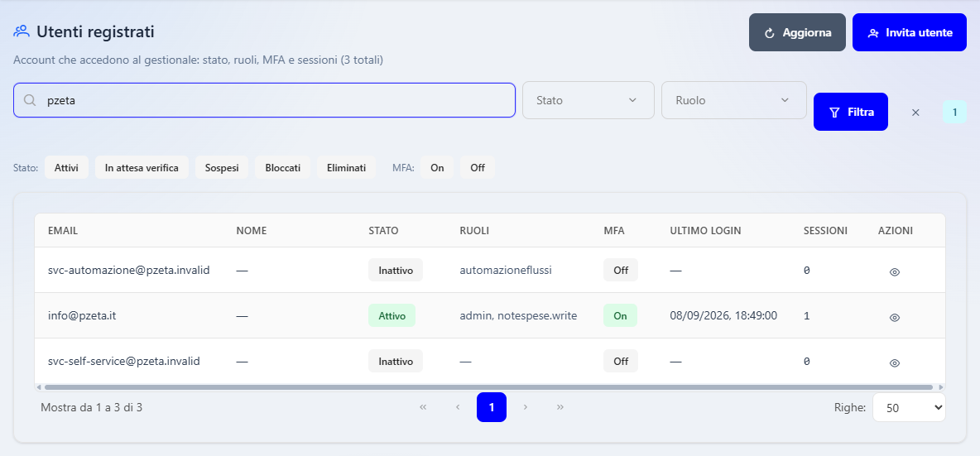The width and height of the screenshot is (980, 456).
Task: Sort by RUOLI column header
Action: point(474,231)
